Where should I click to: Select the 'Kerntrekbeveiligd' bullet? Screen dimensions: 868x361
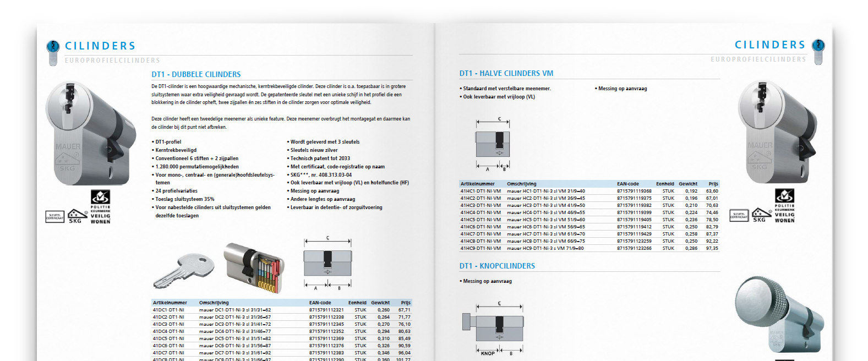pos(174,150)
